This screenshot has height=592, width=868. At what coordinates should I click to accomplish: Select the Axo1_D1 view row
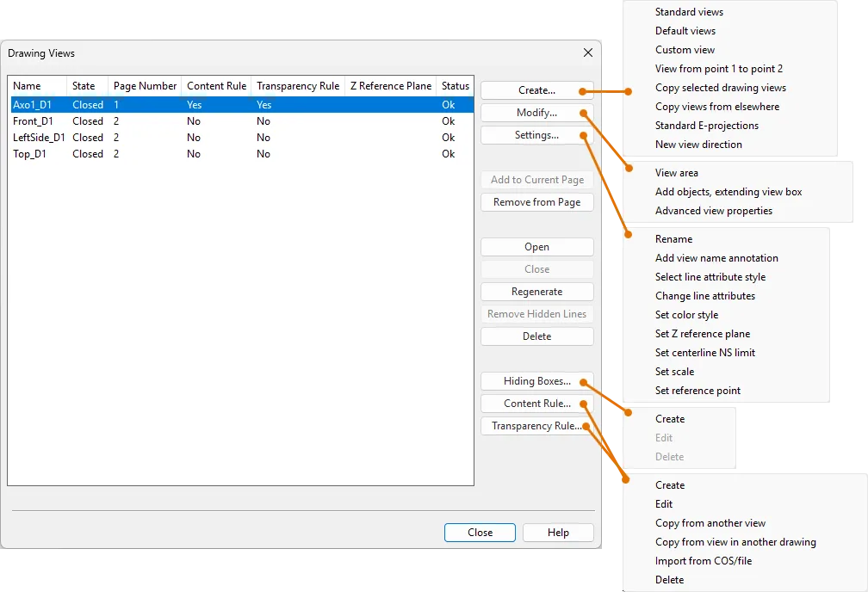coord(241,105)
